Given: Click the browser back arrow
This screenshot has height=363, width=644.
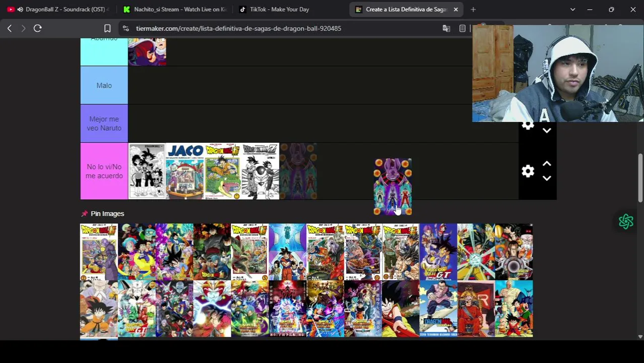Looking at the screenshot, I should click(10, 29).
